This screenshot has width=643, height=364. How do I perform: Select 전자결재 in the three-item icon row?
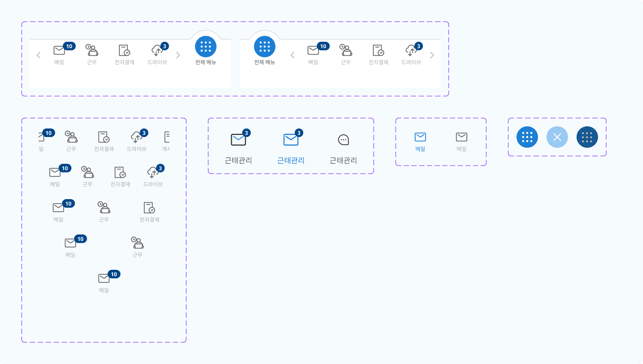point(149,212)
